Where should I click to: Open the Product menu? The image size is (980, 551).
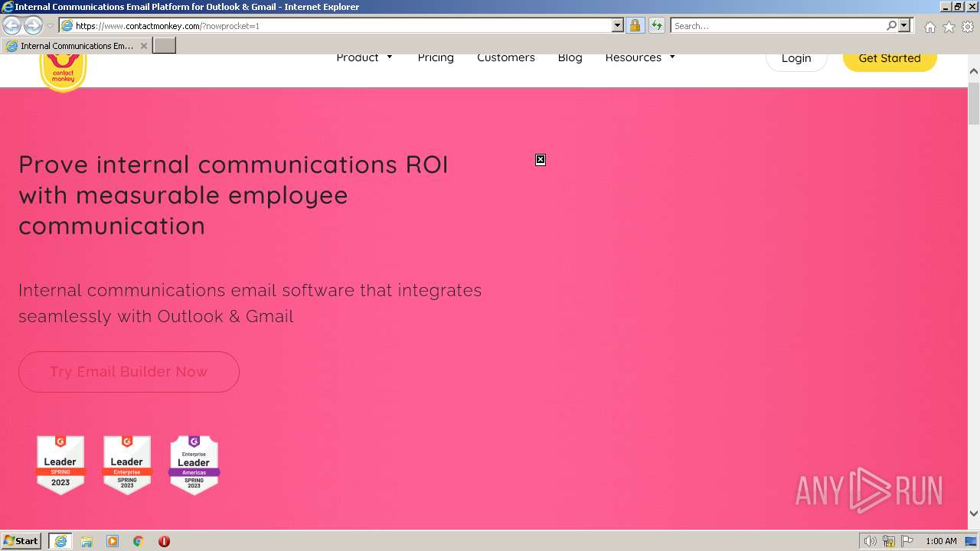(x=358, y=58)
